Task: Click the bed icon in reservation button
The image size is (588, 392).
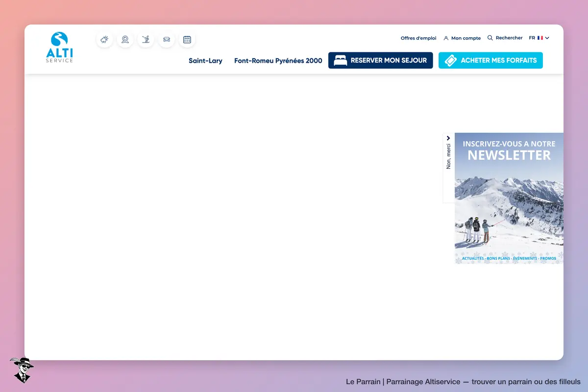Action: tap(341, 60)
